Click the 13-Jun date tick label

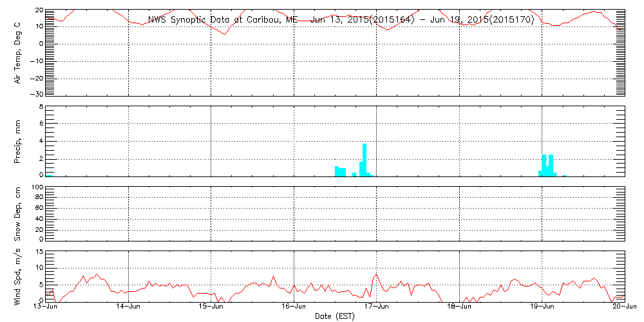click(x=46, y=308)
